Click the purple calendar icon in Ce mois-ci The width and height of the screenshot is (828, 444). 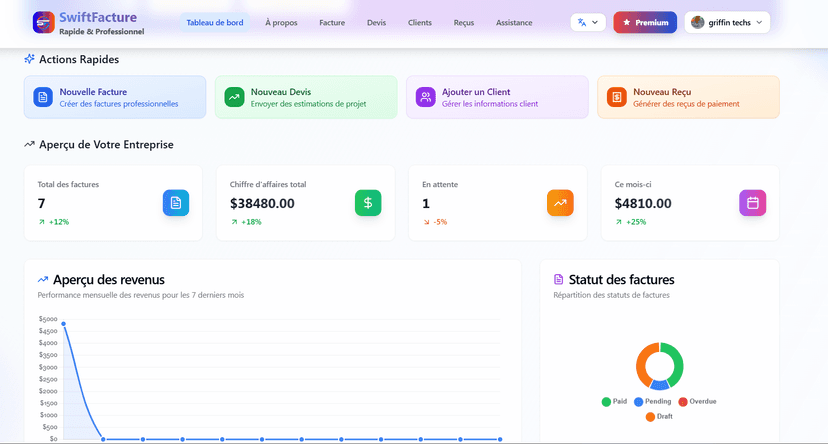click(752, 203)
